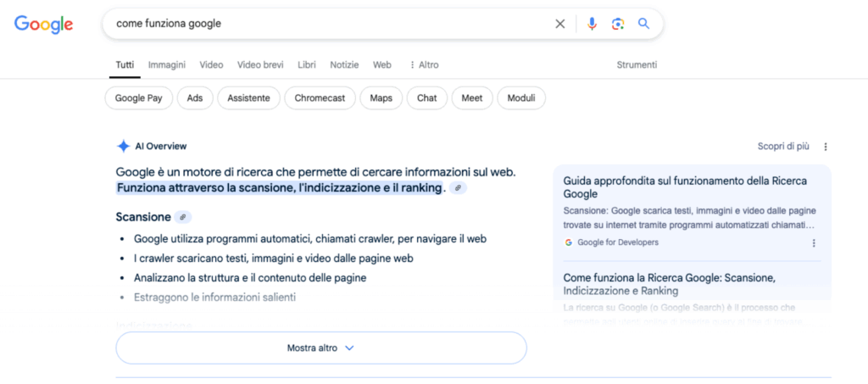Click 'Google è un motore di ricerca' sentence

pyautogui.click(x=316, y=172)
